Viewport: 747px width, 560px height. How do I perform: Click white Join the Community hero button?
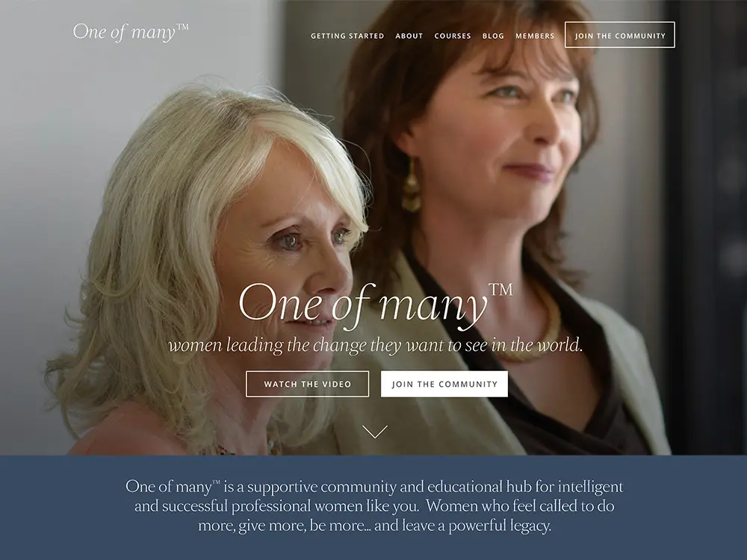[x=444, y=384]
